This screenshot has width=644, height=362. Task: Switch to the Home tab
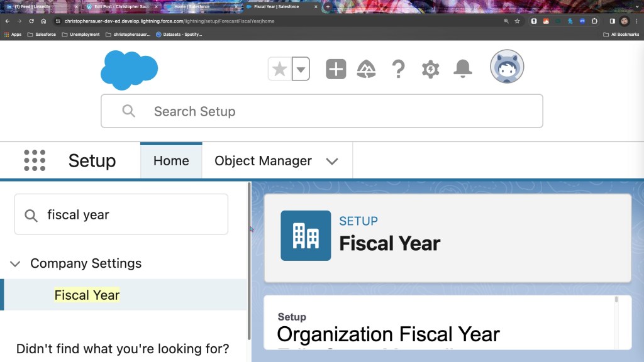[x=171, y=161]
